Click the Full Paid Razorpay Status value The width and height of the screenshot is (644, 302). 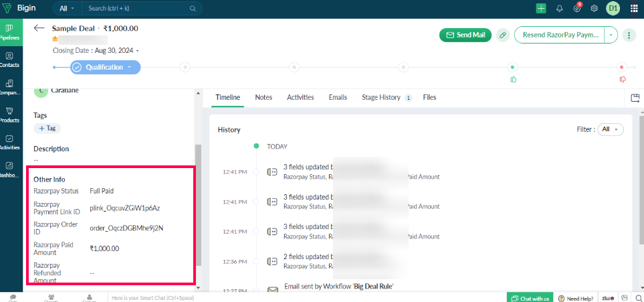pos(102,191)
